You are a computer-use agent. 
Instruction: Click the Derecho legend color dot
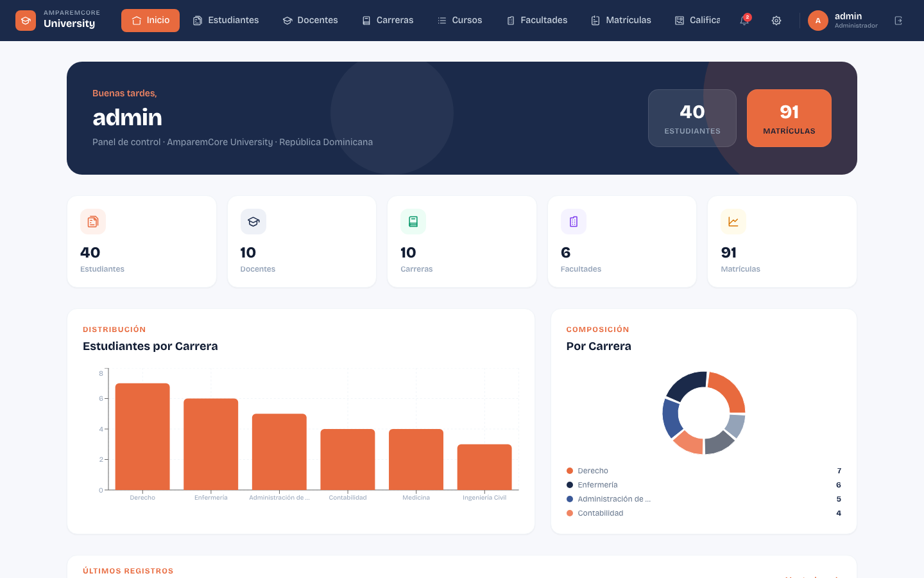coord(570,471)
